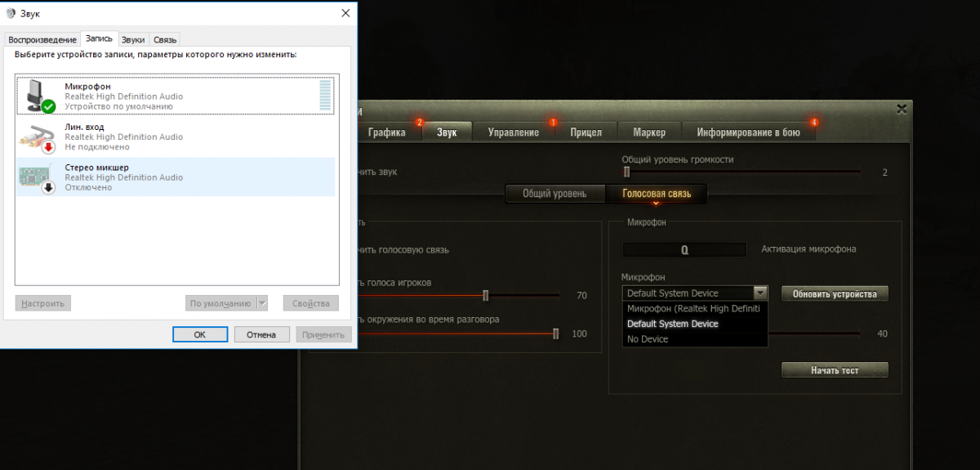The width and height of the screenshot is (980, 470).
Task: Toggle the Микрофон device dropdown arrow
Action: 760,293
